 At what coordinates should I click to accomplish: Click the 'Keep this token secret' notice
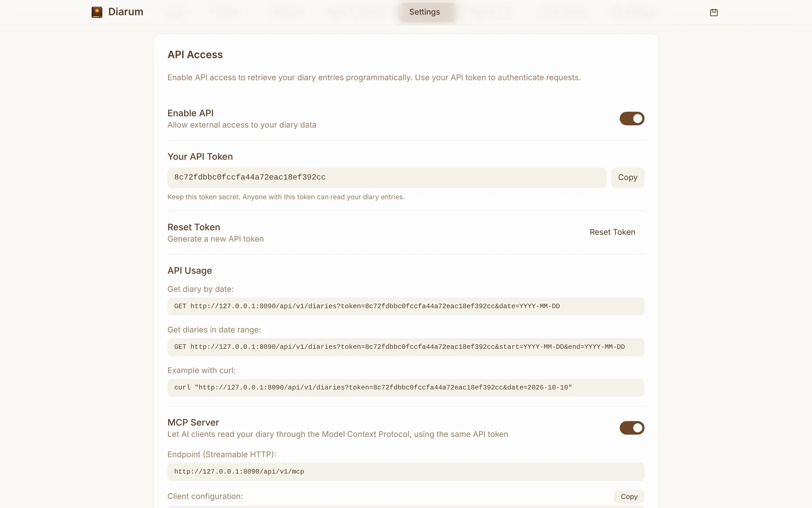286,197
